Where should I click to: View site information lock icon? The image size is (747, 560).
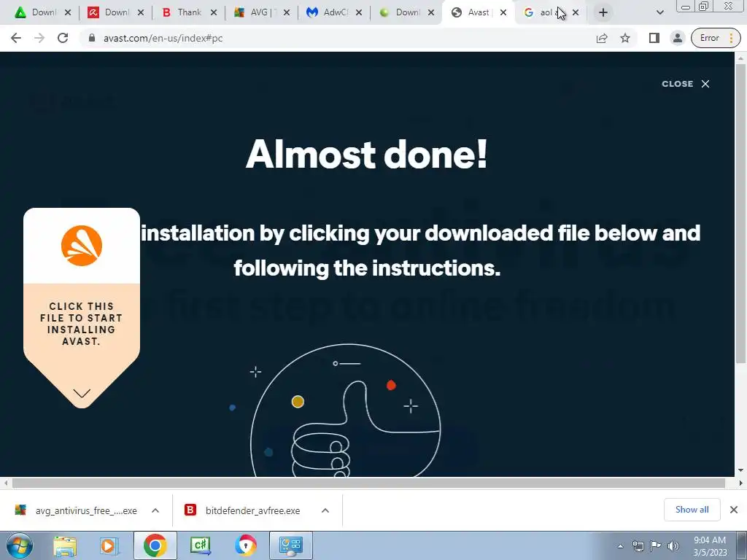(x=92, y=38)
